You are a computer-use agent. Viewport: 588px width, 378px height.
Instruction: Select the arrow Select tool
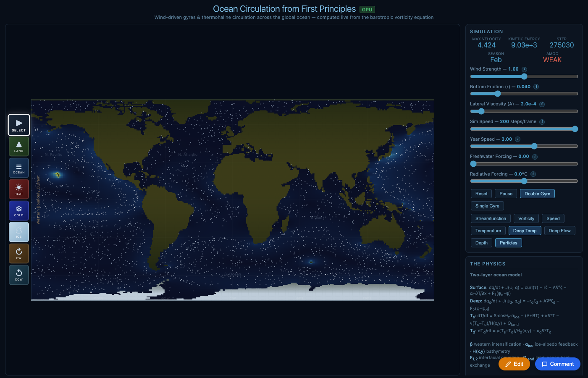pos(18,125)
